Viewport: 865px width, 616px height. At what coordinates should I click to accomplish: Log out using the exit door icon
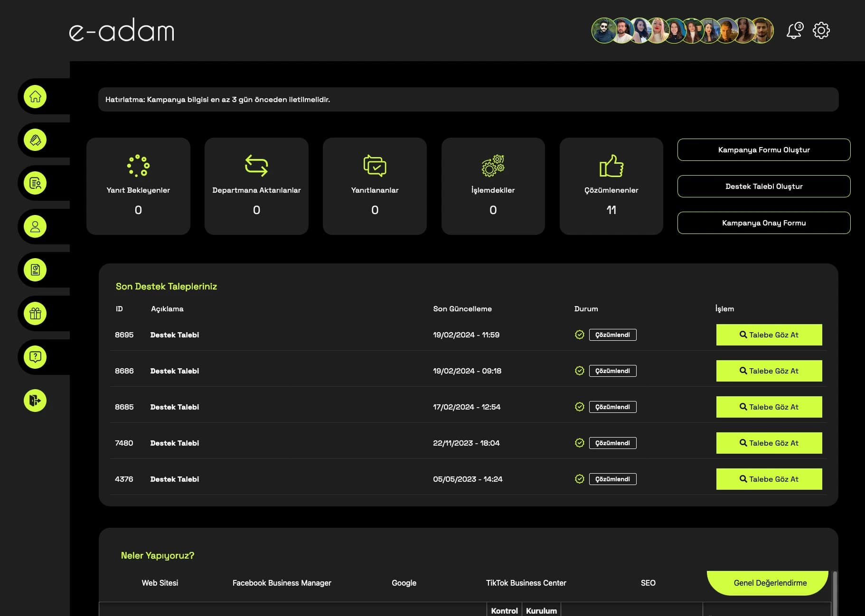pos(35,401)
